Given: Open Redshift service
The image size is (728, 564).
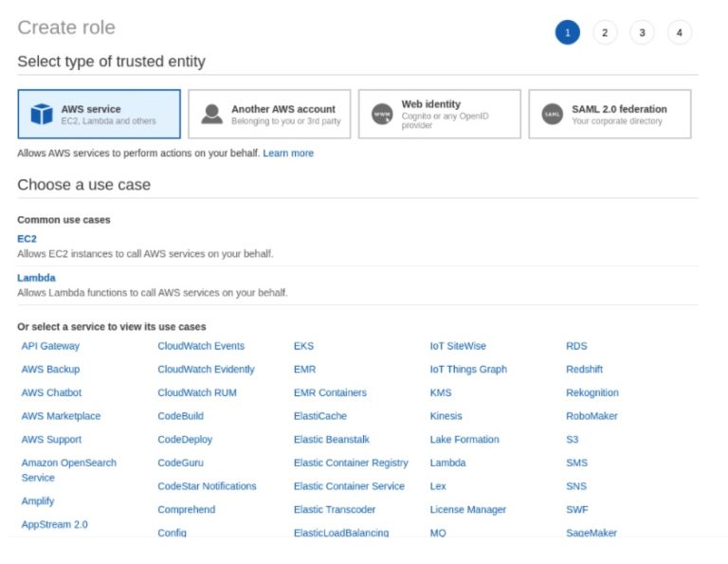Looking at the screenshot, I should (584, 369).
